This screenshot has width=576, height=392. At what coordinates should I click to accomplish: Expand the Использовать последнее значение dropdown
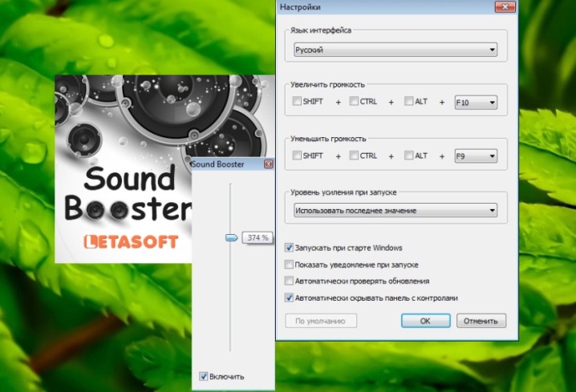[x=395, y=210]
